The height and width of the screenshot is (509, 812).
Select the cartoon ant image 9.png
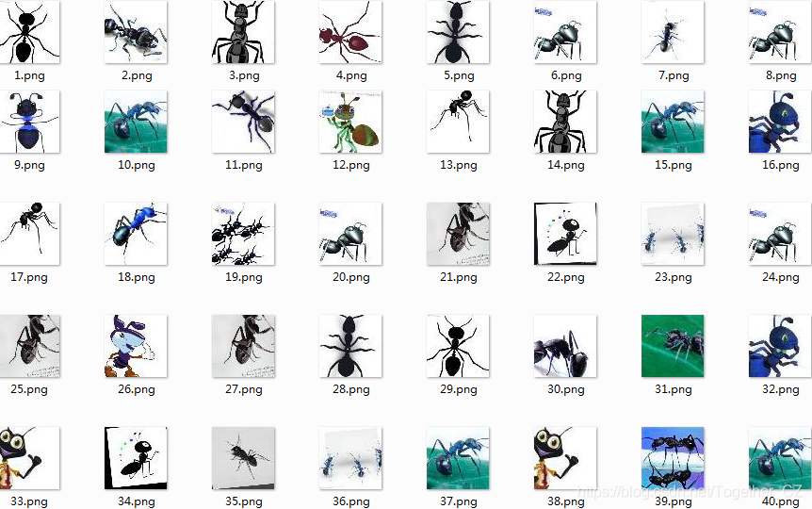coord(28,122)
